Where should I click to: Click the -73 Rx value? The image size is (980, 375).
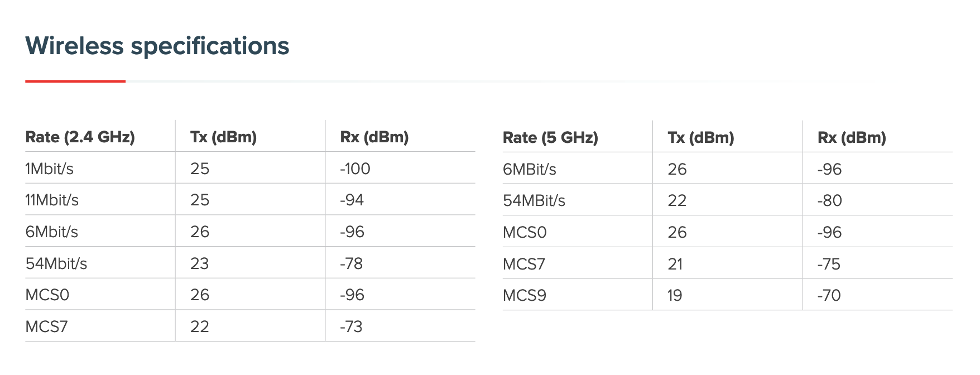click(x=351, y=326)
